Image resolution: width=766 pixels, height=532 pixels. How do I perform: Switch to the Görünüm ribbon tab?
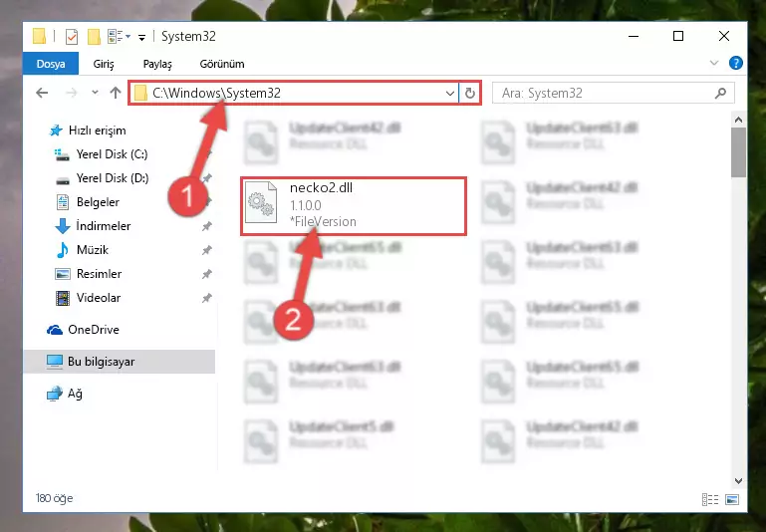[x=222, y=64]
